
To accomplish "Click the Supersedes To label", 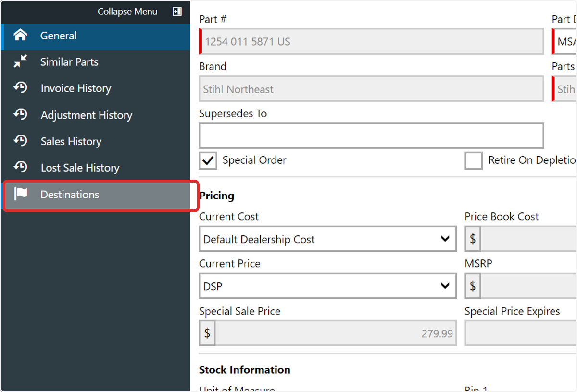I will [x=233, y=114].
